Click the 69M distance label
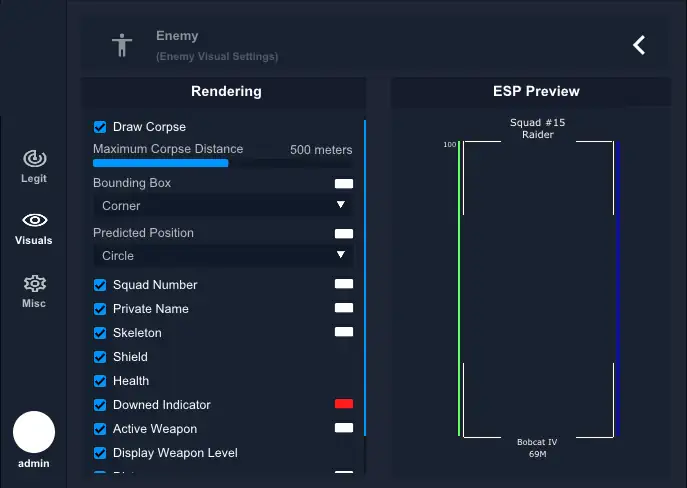This screenshot has width=687, height=488. click(538, 454)
